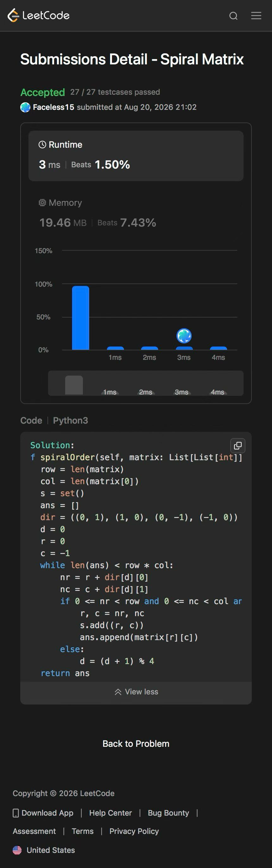Click the United States flag icon
This screenshot has height=868, width=272.
click(17, 850)
